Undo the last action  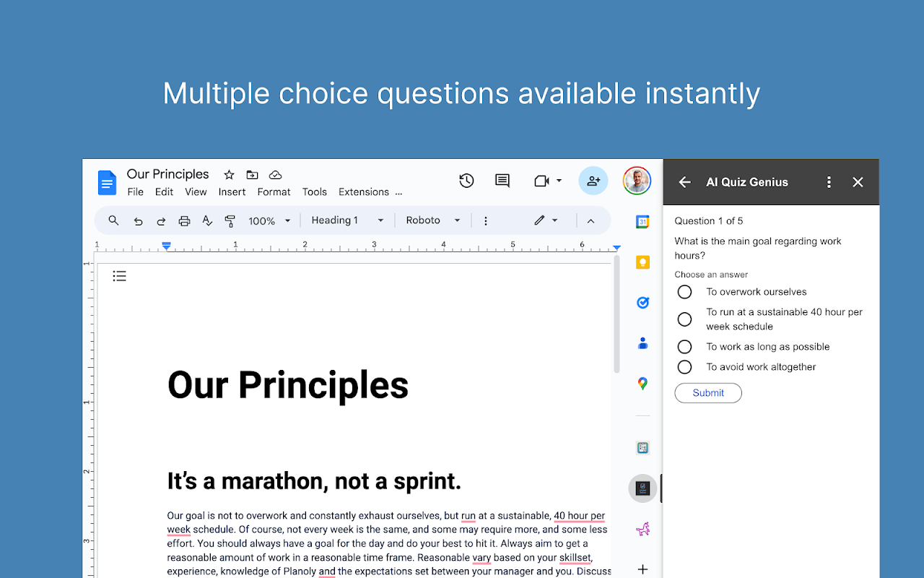[x=138, y=221]
